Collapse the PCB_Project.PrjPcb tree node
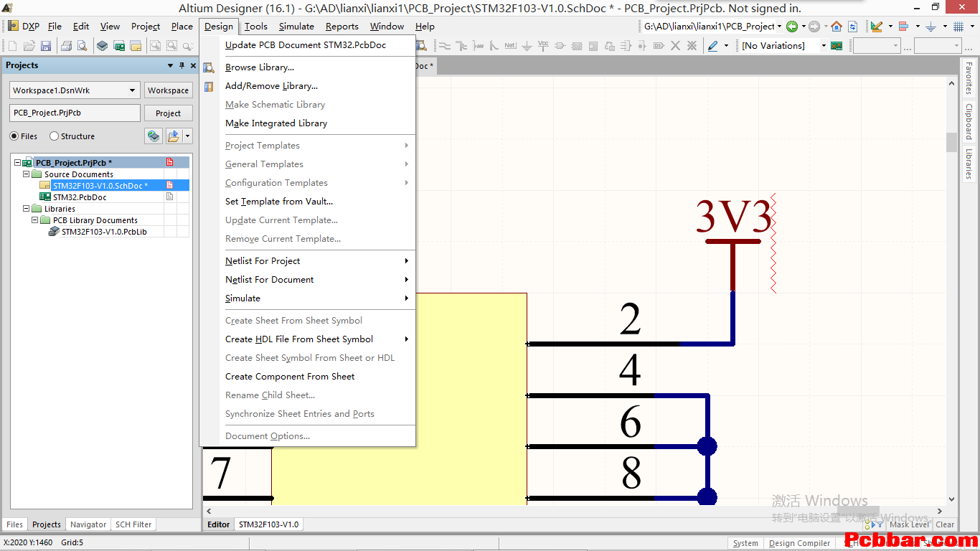Viewport: 980px width, 551px height. point(17,163)
